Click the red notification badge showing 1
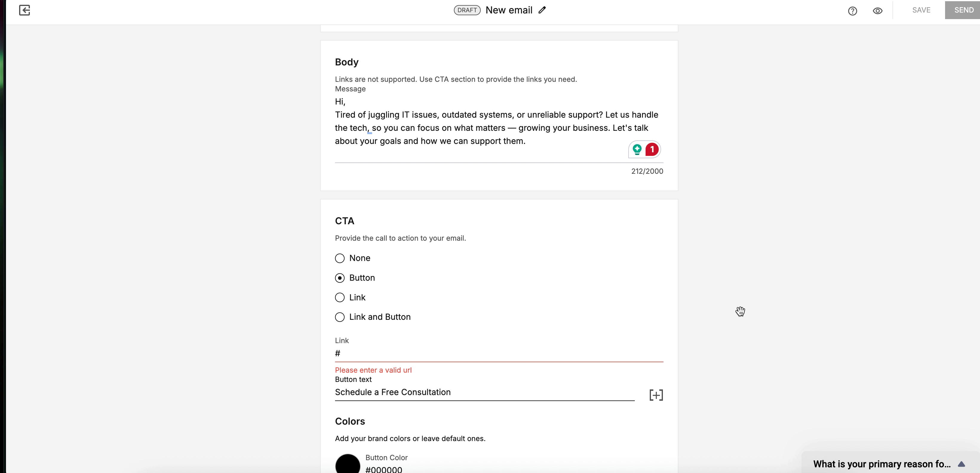 coord(652,149)
